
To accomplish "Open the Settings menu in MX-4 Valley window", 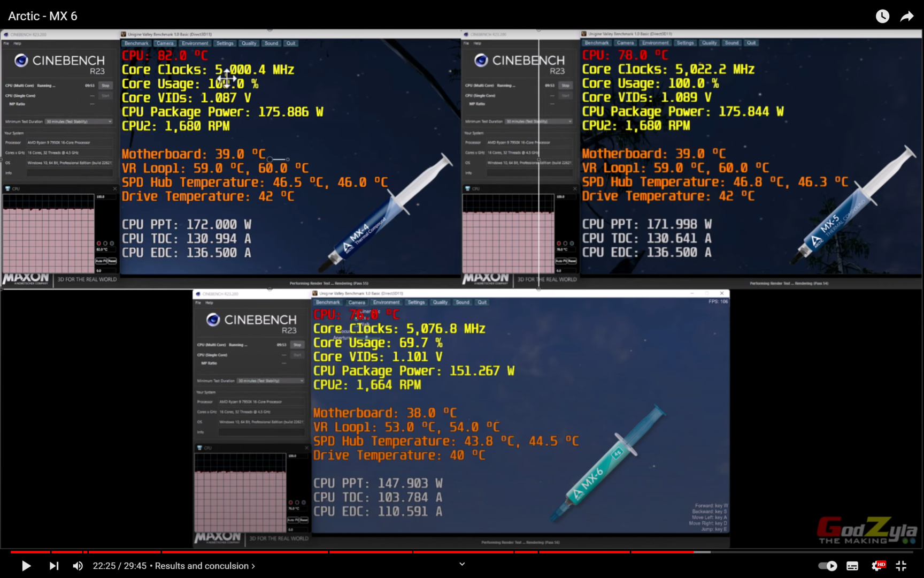I will pyautogui.click(x=225, y=43).
